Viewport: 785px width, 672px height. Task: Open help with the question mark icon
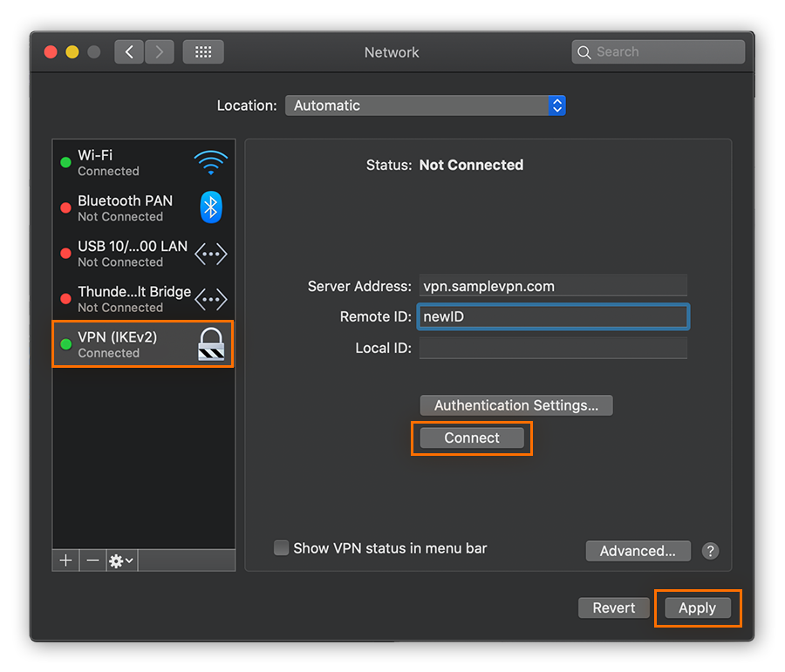[710, 551]
